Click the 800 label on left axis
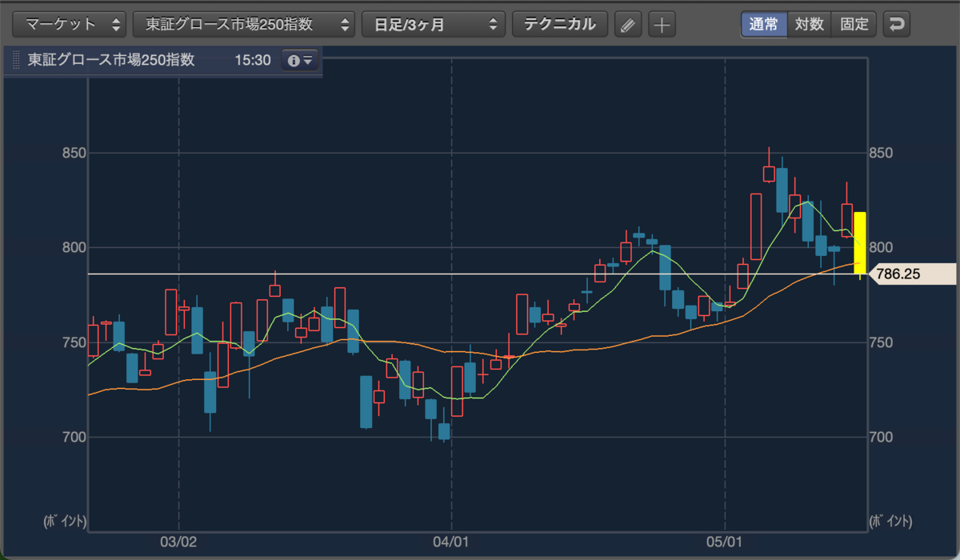960x560 pixels. (x=73, y=247)
